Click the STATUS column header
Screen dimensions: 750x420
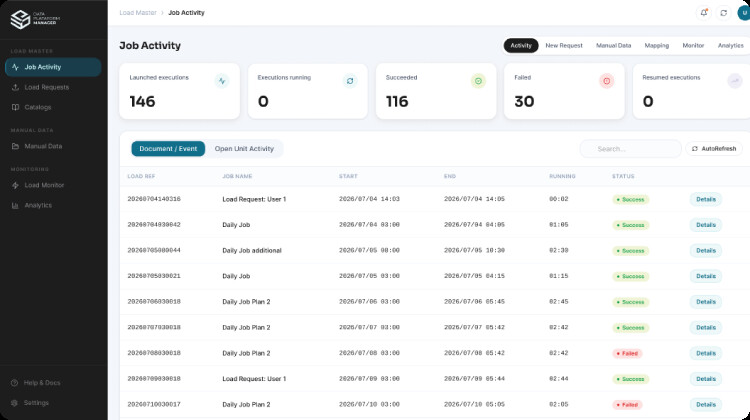[623, 177]
